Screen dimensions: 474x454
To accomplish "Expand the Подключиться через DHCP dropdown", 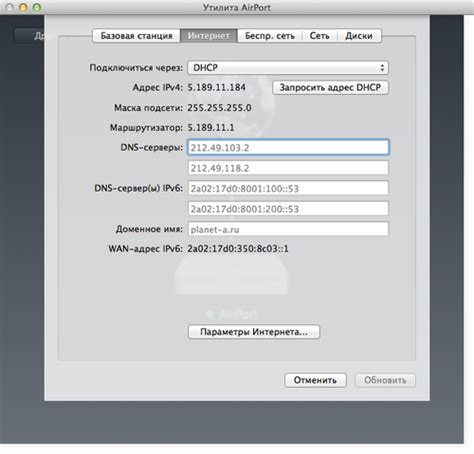I will point(288,68).
